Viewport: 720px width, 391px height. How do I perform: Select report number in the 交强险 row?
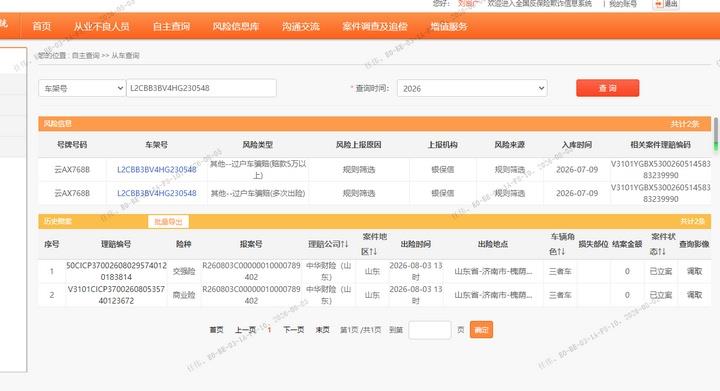tap(251, 271)
